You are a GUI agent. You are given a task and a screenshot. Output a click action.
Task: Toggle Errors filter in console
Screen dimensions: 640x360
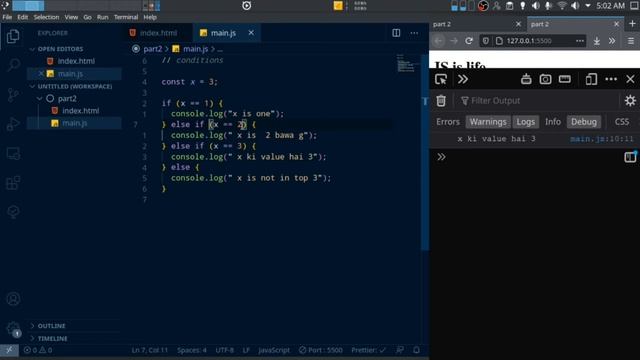coord(448,122)
